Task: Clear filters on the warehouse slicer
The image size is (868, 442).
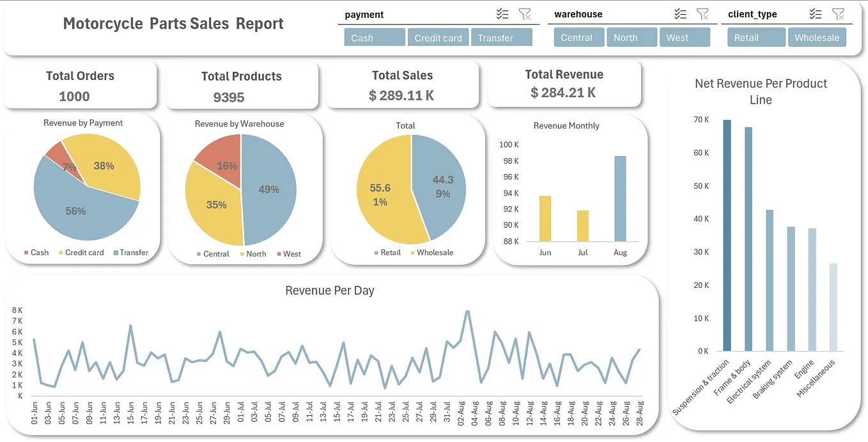Action: point(702,13)
